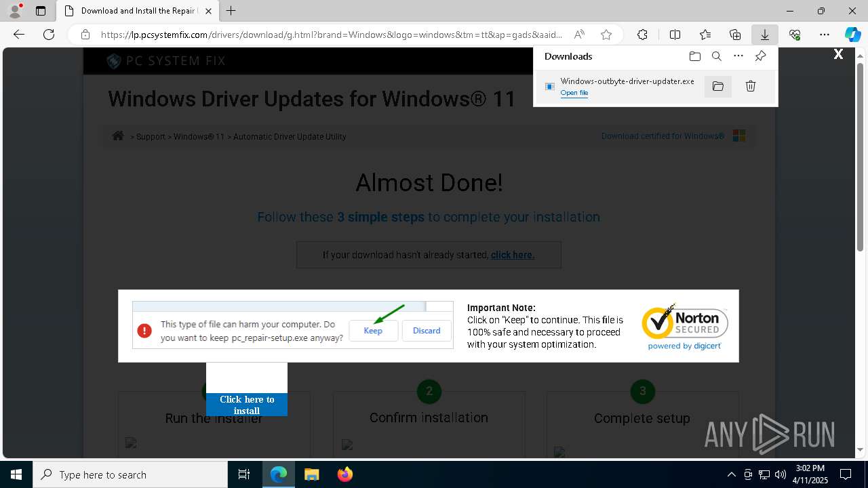Viewport: 868px width, 488px height.
Task: Show hidden system tray icons
Action: point(732,474)
